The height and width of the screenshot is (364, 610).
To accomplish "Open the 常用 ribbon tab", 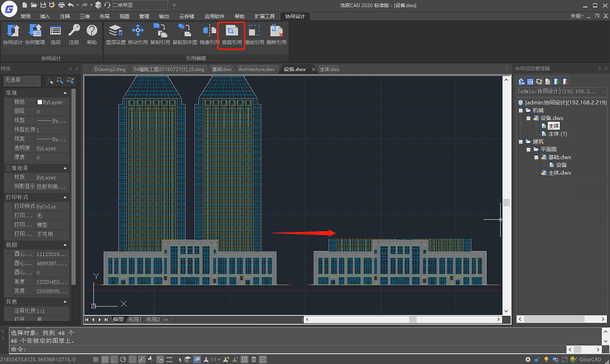I will [x=25, y=17].
